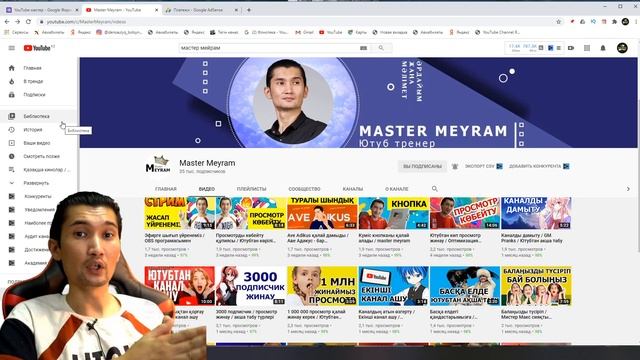Screen dimensions: 640x360
Task: Click the channel search magnifier icon
Action: tap(435, 189)
